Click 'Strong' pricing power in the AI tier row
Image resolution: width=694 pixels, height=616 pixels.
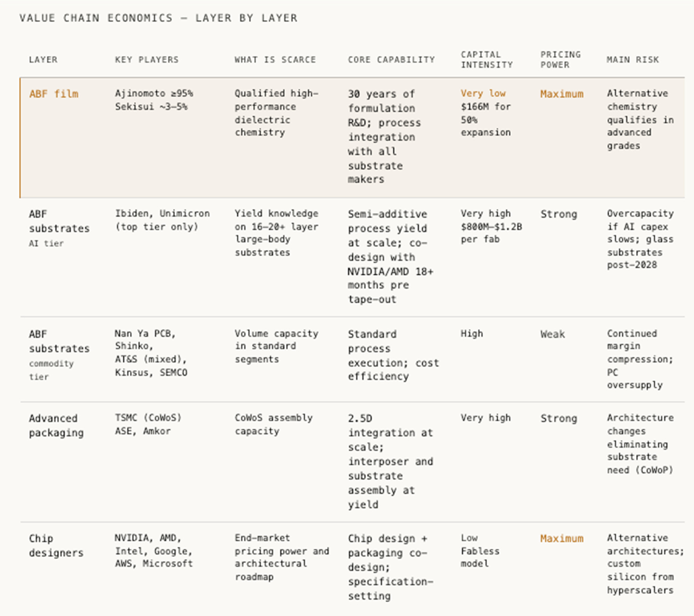(x=559, y=214)
